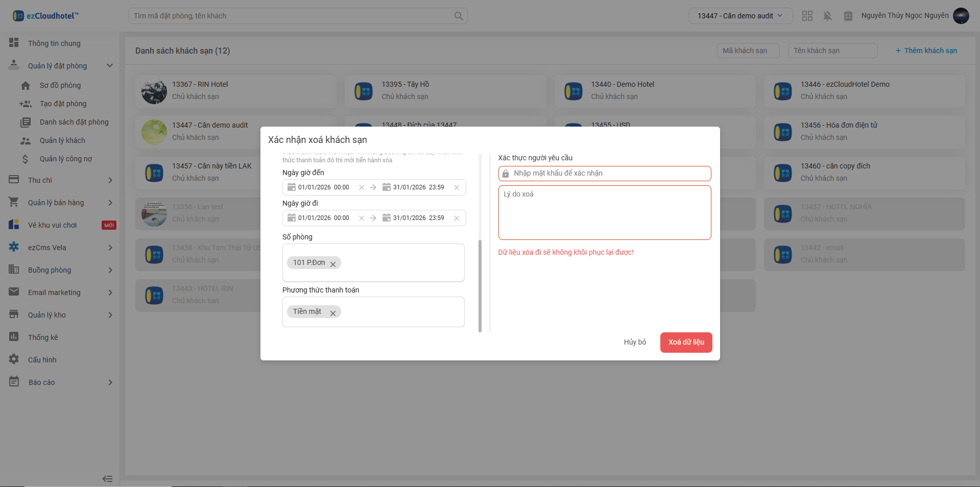Screen dimensions: 980x487
Task: Open the apps grid icon
Action: point(807,16)
